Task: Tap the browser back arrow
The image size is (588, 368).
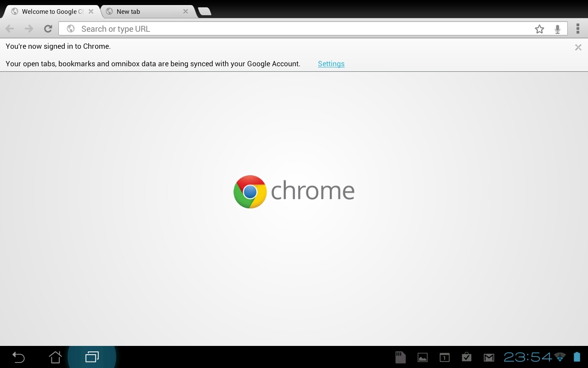Action: [x=10, y=29]
